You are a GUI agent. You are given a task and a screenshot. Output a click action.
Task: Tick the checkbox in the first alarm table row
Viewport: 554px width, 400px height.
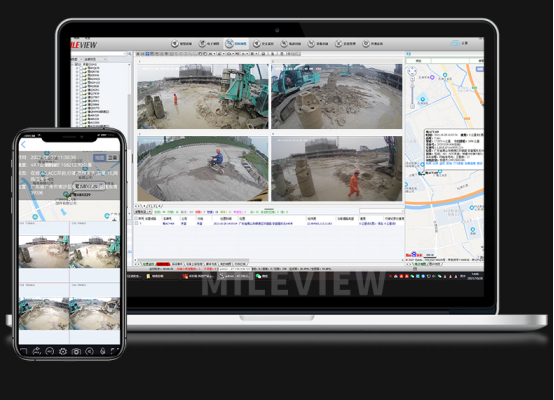[137, 223]
